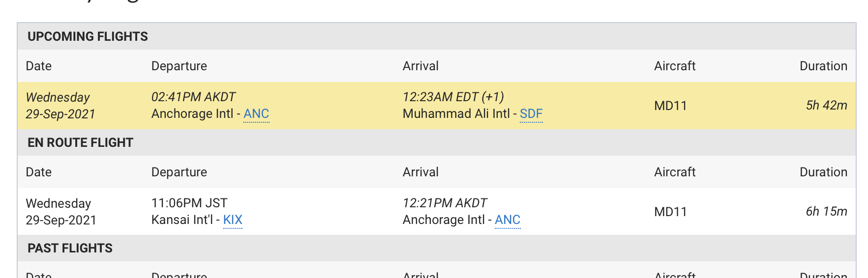Click the 11:06PM JST departure time

tap(189, 203)
